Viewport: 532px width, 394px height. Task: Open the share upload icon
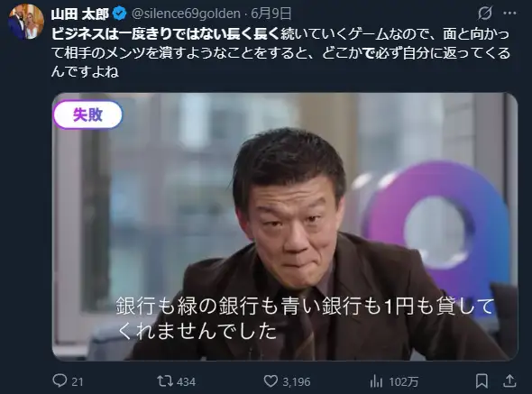pyautogui.click(x=509, y=381)
